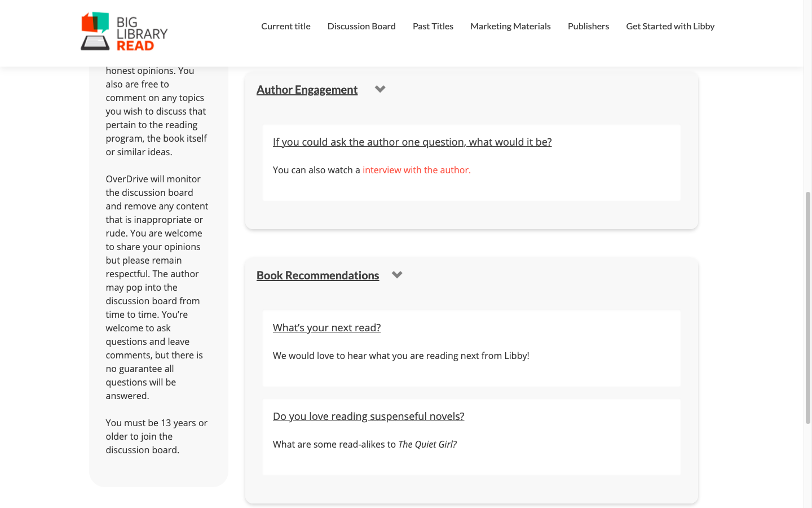Click the page vertical scrollbar thumb
This screenshot has width=812, height=508.
click(x=807, y=308)
